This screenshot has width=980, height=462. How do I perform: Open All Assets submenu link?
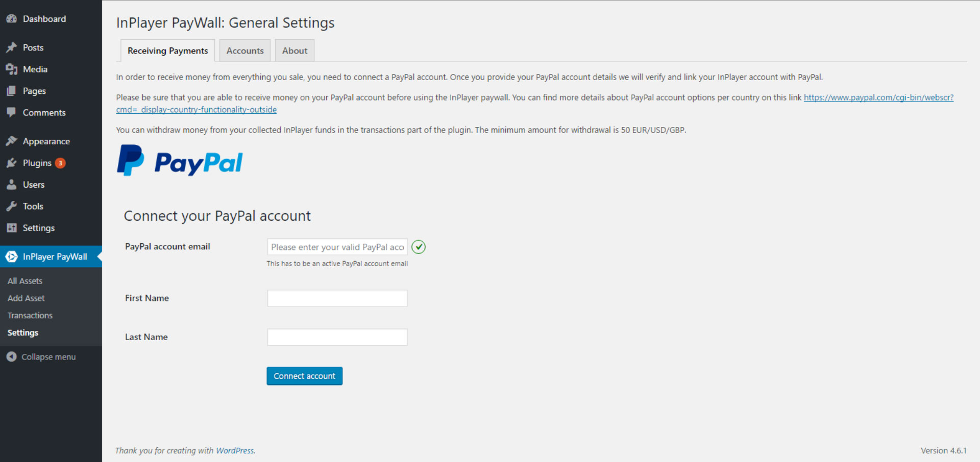25,281
